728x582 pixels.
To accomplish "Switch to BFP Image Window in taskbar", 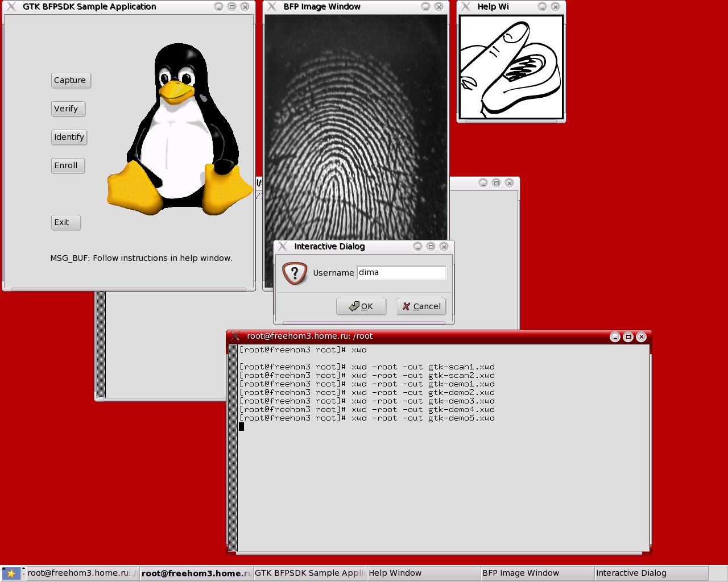I will 537,573.
